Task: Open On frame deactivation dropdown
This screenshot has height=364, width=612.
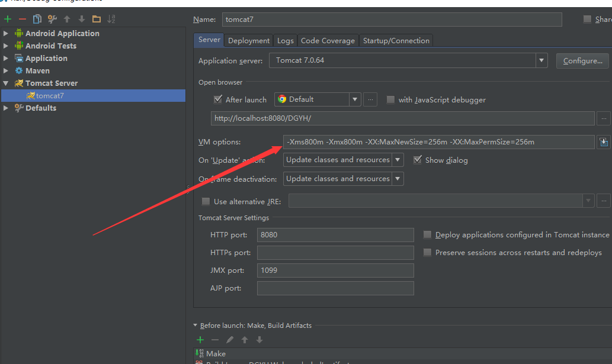Action: [398, 179]
